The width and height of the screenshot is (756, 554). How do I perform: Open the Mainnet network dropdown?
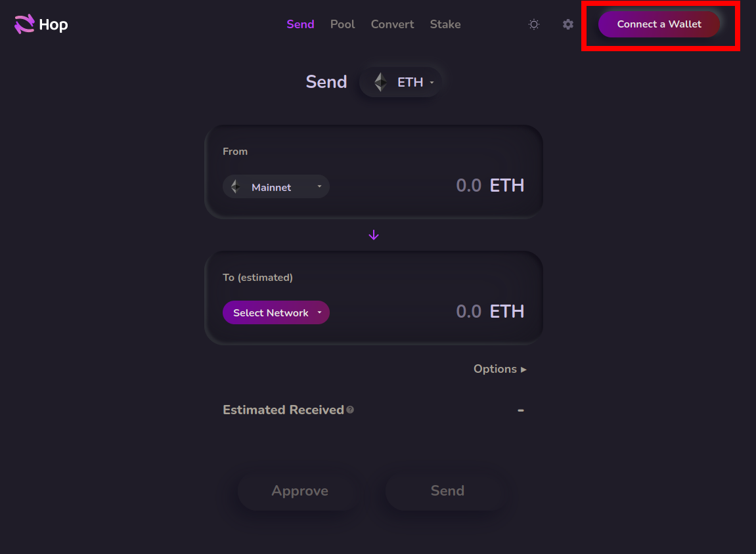[276, 186]
